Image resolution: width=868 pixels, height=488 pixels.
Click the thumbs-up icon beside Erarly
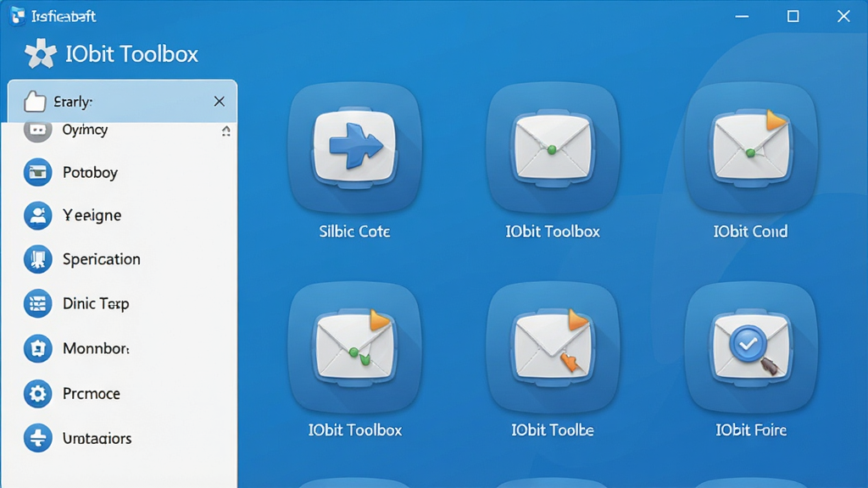[x=35, y=102]
